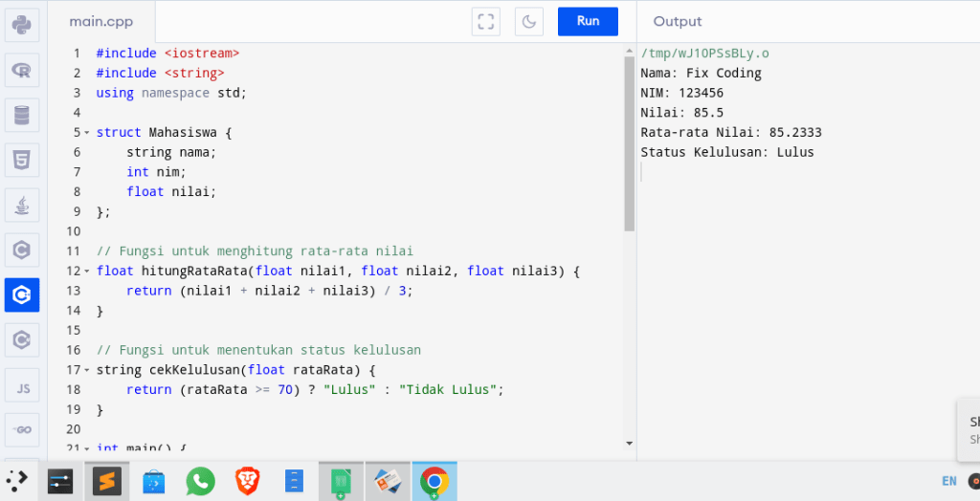Click the output line 'NIM: 123456'

pyautogui.click(x=681, y=93)
